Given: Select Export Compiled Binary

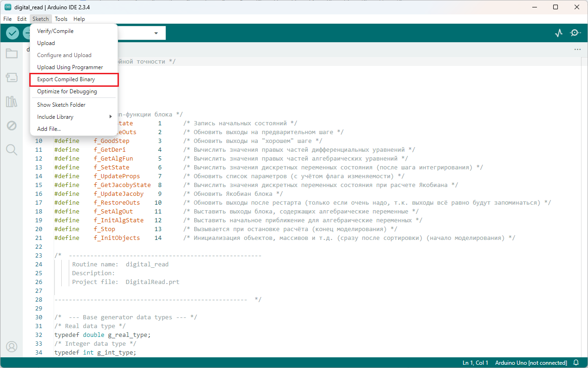Looking at the screenshot, I should point(66,79).
